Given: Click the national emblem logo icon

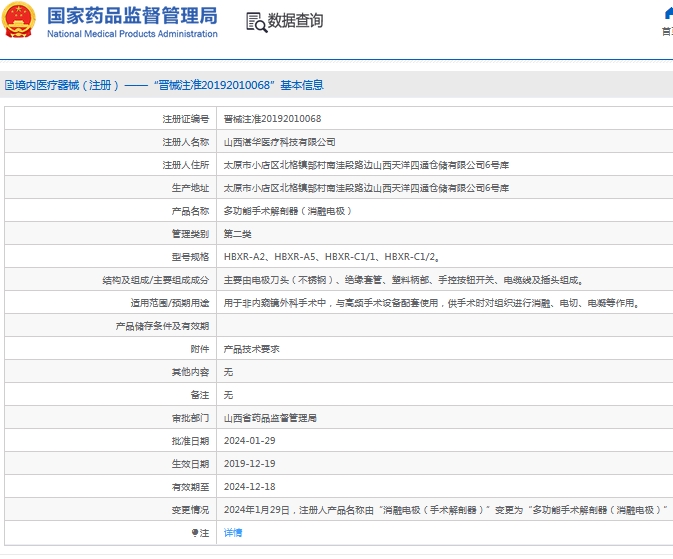Looking at the screenshot, I should [18, 20].
